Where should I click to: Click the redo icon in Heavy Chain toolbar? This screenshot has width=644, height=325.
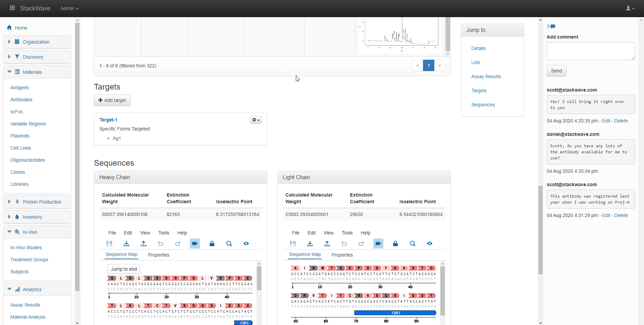(178, 243)
